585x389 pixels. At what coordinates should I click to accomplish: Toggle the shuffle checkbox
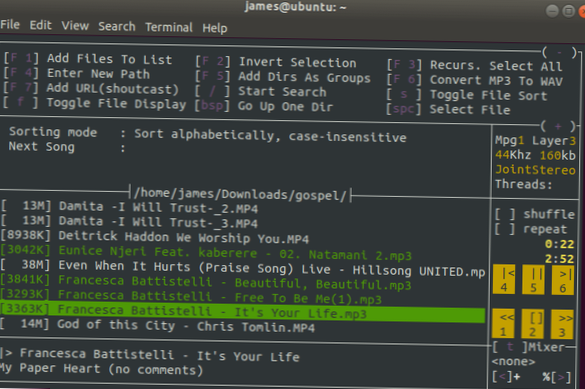pos(505,214)
